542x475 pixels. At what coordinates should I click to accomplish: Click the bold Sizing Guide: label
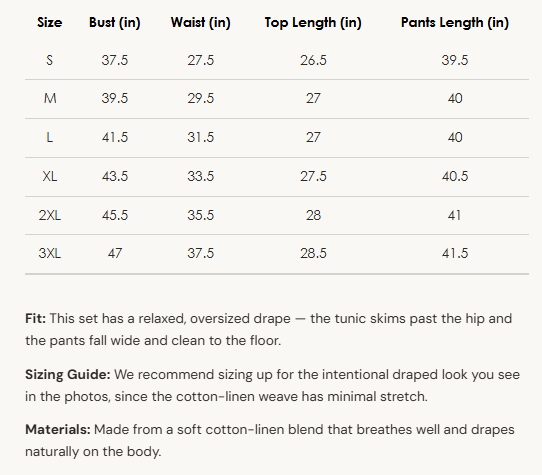(68, 375)
